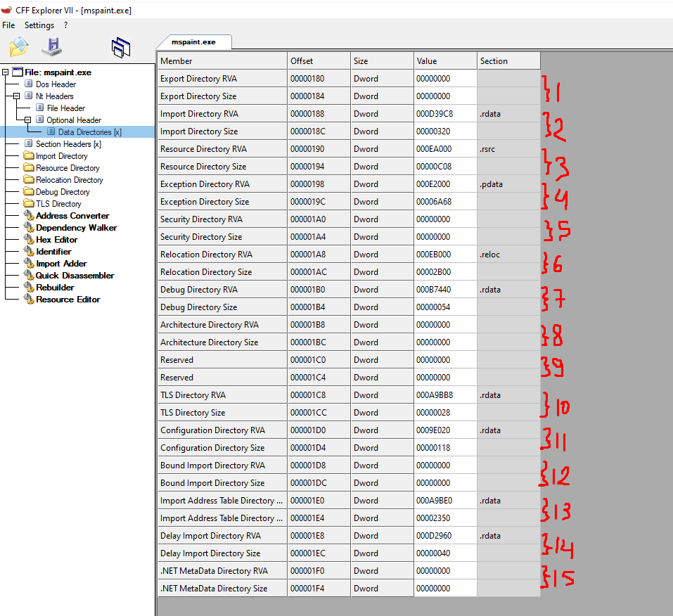Click the Size column header
673x616 pixels.
coord(382,61)
